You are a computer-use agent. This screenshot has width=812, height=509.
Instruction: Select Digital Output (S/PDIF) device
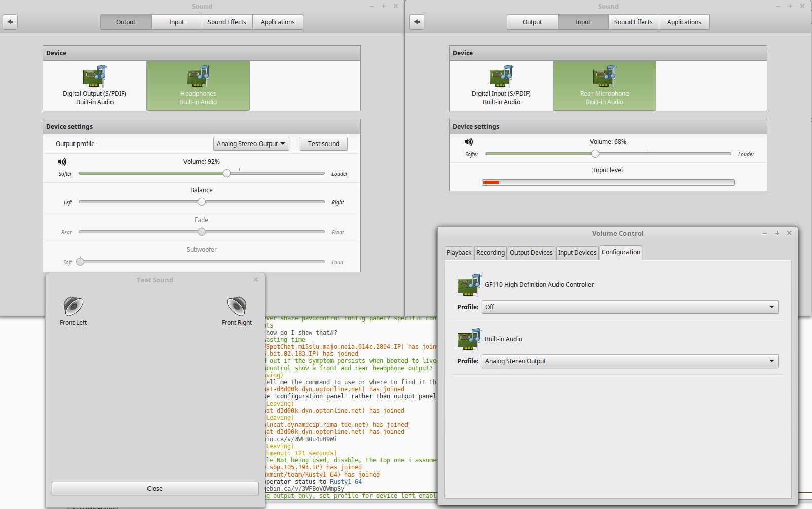[95, 86]
